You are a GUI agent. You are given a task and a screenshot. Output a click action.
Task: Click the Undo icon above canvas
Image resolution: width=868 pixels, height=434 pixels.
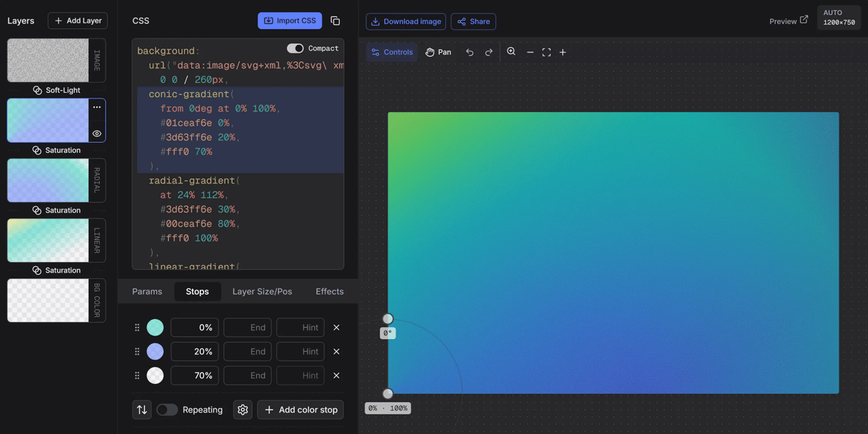469,51
